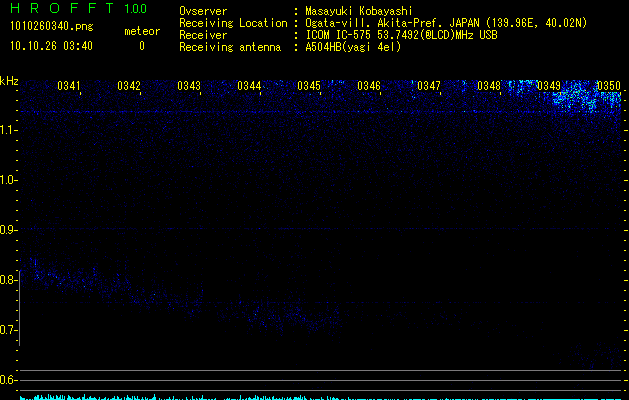Image resolution: width=629 pixels, height=400 pixels.
Task: Click the 1.0 kHz axis label
Action: tap(8, 180)
